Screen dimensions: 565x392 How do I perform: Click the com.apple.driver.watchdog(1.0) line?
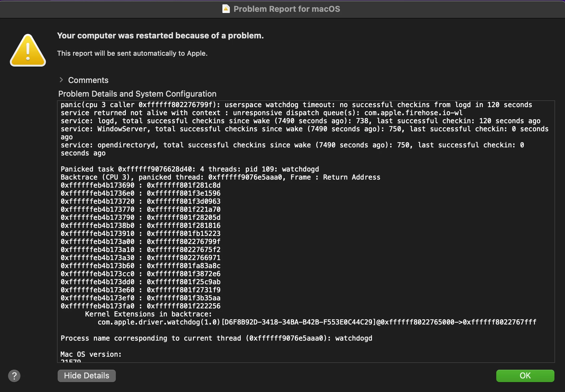[x=317, y=322]
